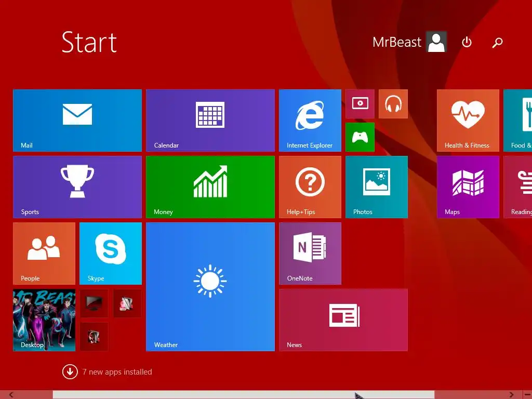Open the search magnifier
532x399 pixels.
pos(497,43)
